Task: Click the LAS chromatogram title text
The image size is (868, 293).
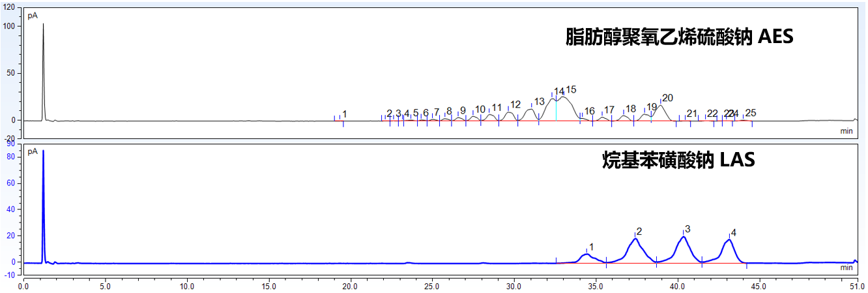Action: click(678, 160)
